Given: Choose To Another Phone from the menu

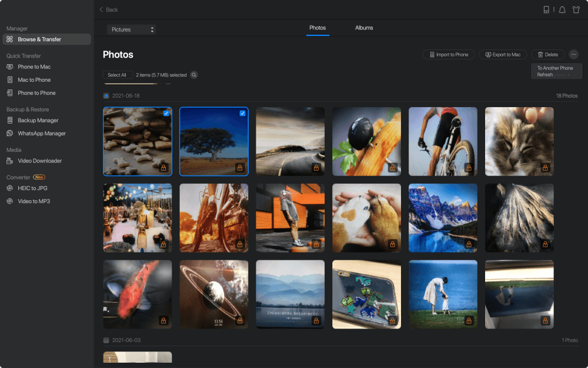Looking at the screenshot, I should (x=556, y=68).
